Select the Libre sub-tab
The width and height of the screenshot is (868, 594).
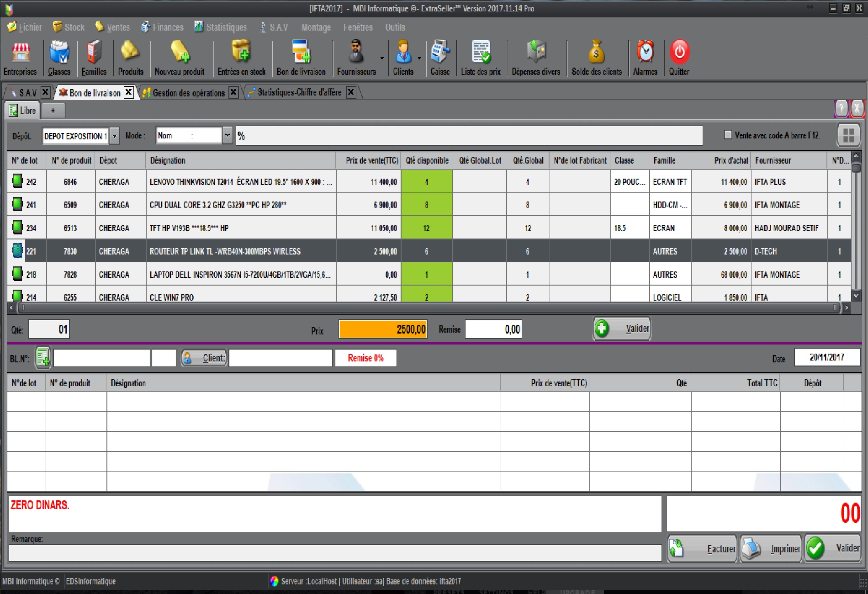coord(23,111)
